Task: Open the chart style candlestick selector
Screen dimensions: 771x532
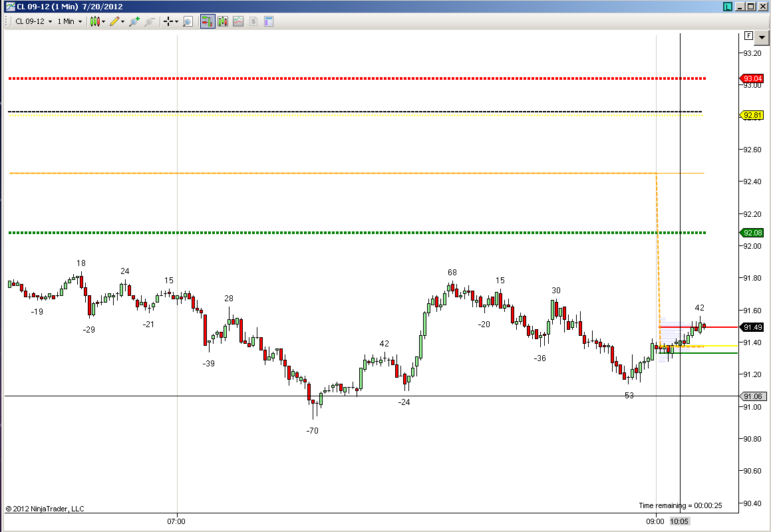Action: click(95, 22)
